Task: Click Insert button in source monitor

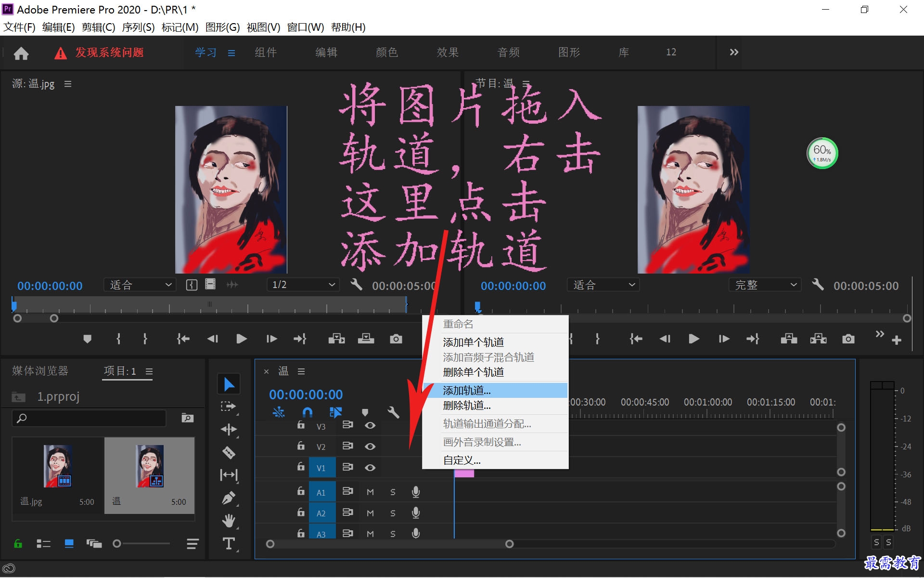Action: point(336,339)
